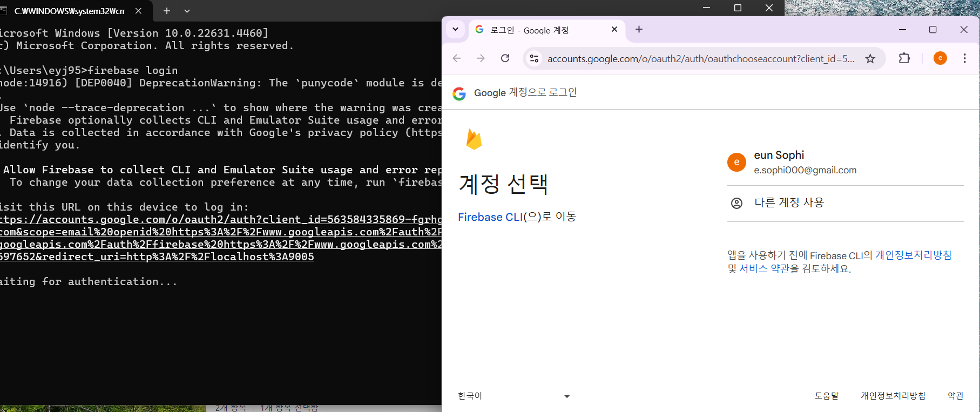Close the terminal window
Screen dimensions: 980x412
point(769,8)
